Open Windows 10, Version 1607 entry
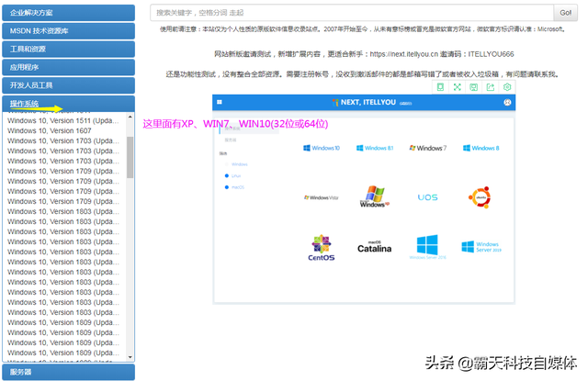588x381 pixels. pos(49,130)
